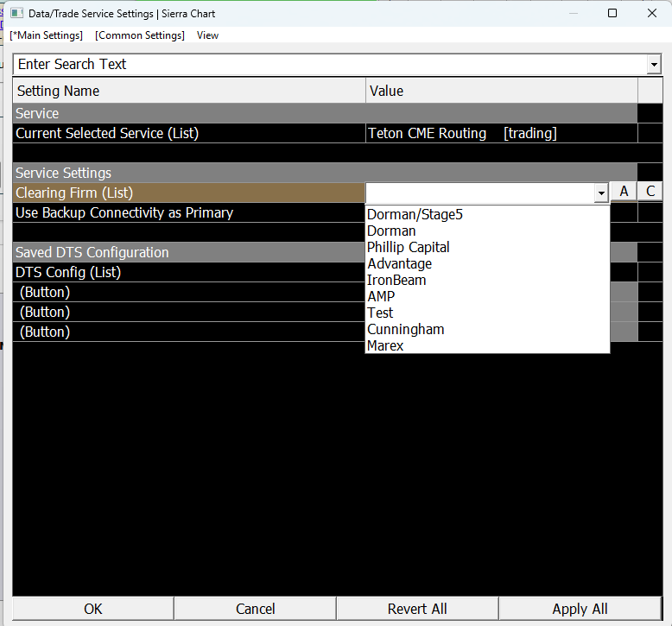Open the Common Settings menu
Image resolution: width=672 pixels, height=626 pixels.
(140, 35)
